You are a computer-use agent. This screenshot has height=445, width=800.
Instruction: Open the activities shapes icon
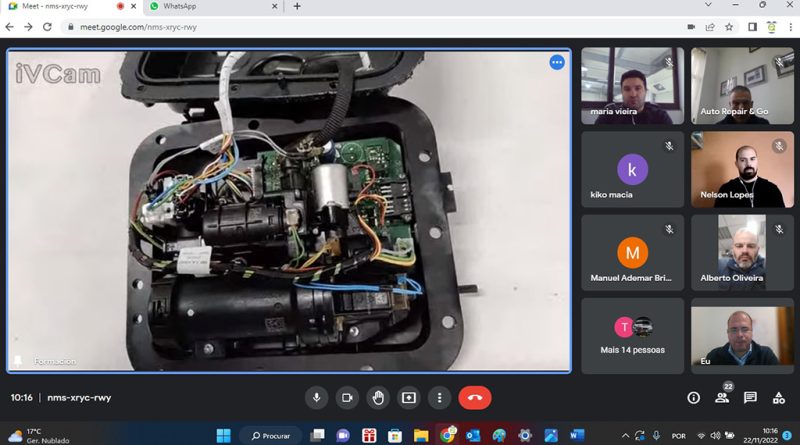coord(779,398)
